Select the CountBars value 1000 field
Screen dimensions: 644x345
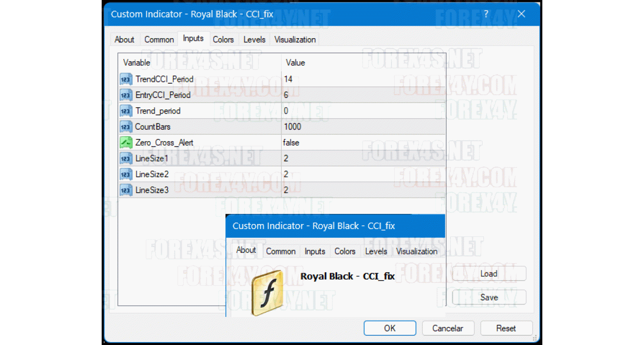click(x=293, y=126)
